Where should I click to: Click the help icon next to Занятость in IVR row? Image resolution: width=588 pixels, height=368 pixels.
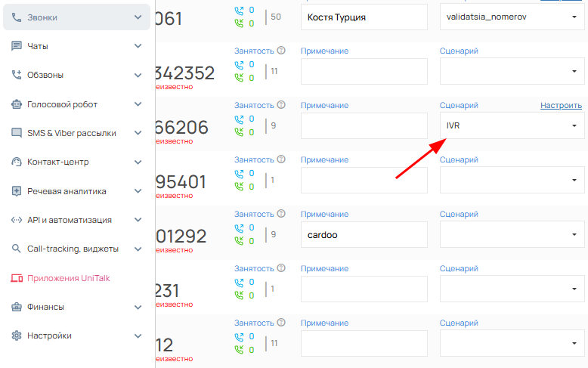tap(281, 105)
